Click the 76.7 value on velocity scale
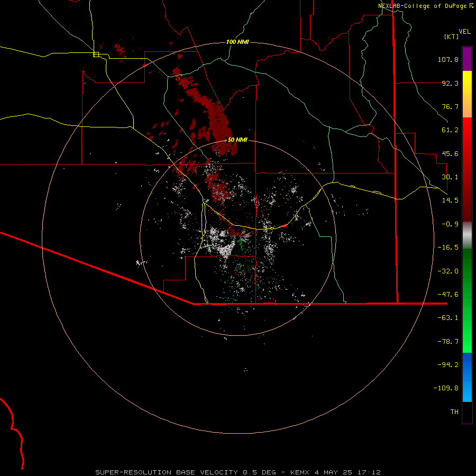 pos(450,106)
